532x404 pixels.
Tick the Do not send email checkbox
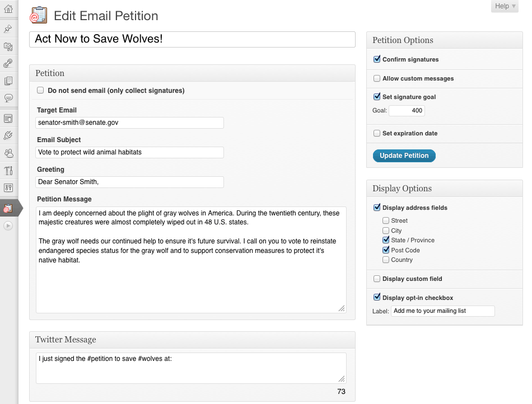pos(40,90)
